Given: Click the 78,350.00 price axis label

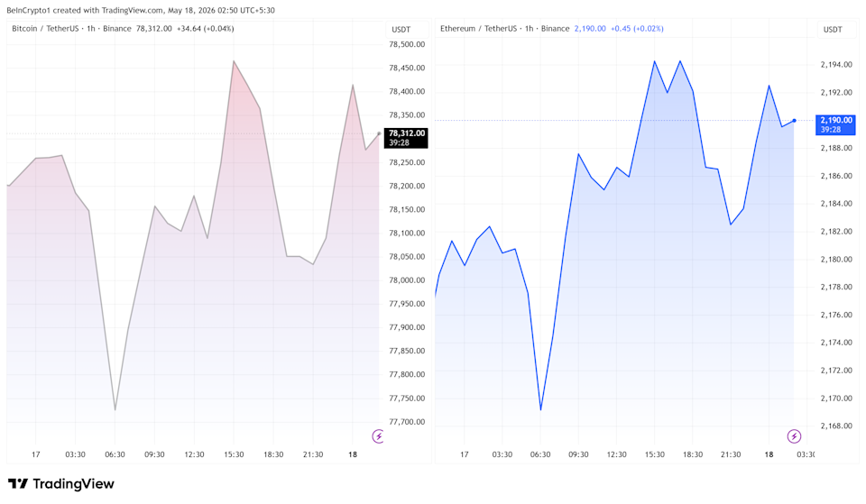Looking at the screenshot, I should coord(407,115).
